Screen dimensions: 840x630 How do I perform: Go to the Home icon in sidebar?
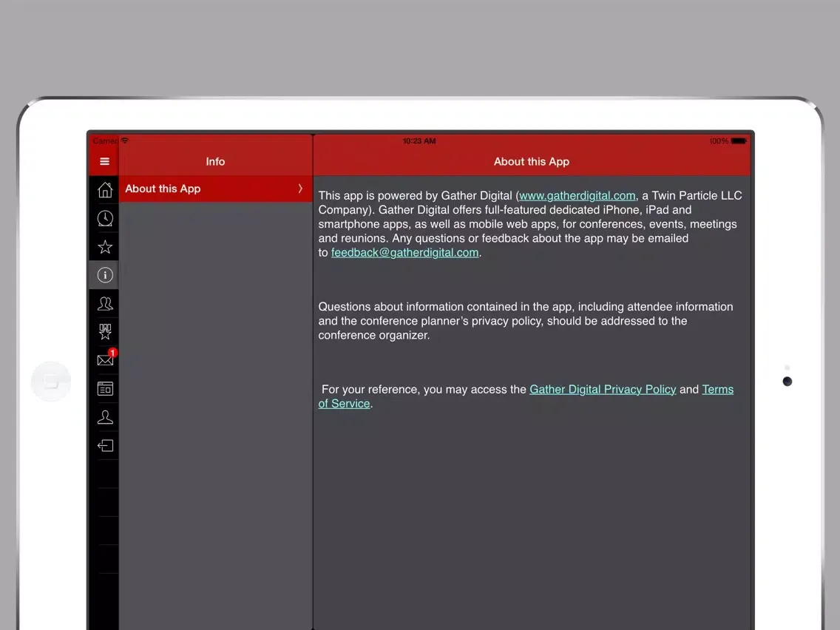click(105, 189)
